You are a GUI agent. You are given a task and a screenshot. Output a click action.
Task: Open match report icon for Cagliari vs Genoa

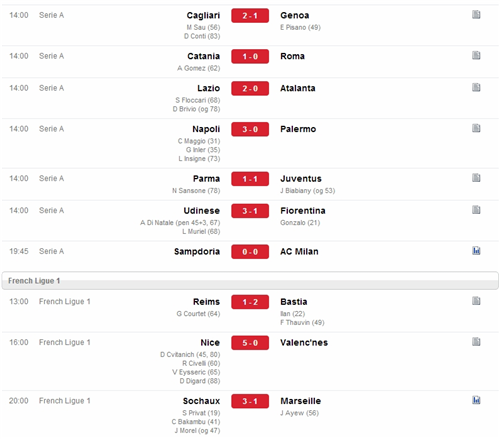point(476,15)
